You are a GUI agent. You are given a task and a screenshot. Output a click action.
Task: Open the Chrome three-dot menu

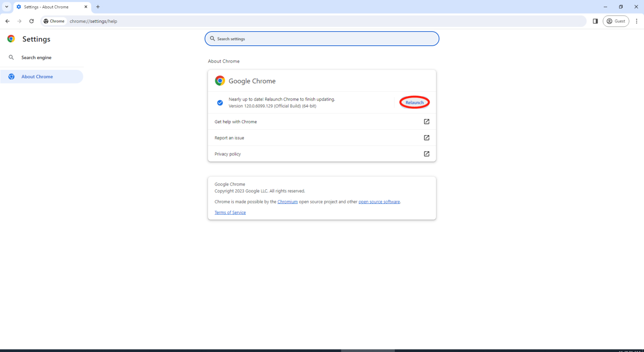point(636,21)
